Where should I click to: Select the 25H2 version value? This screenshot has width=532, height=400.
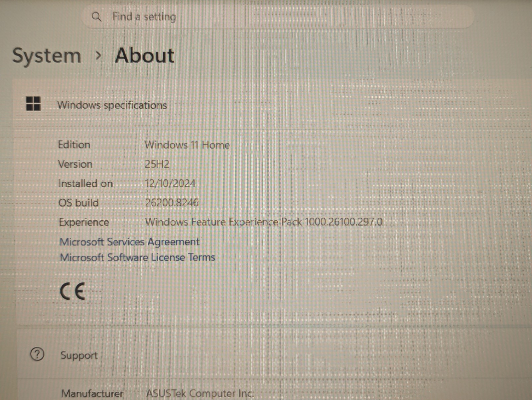tap(157, 164)
